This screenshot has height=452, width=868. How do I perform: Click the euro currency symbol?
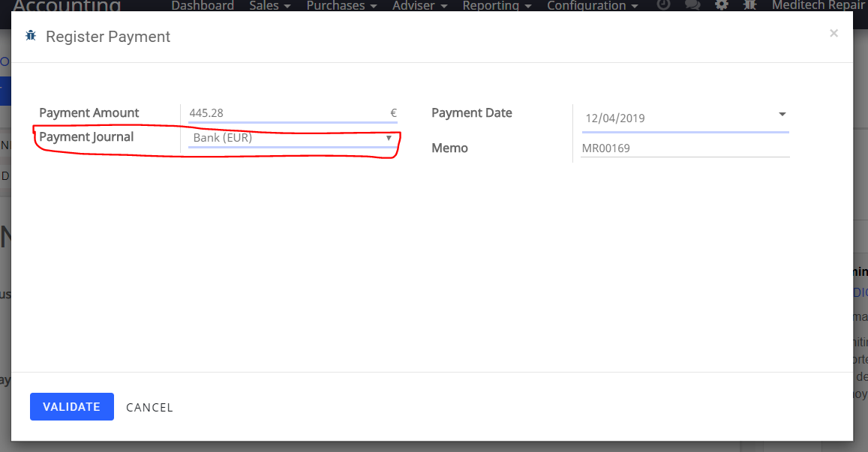[x=394, y=113]
